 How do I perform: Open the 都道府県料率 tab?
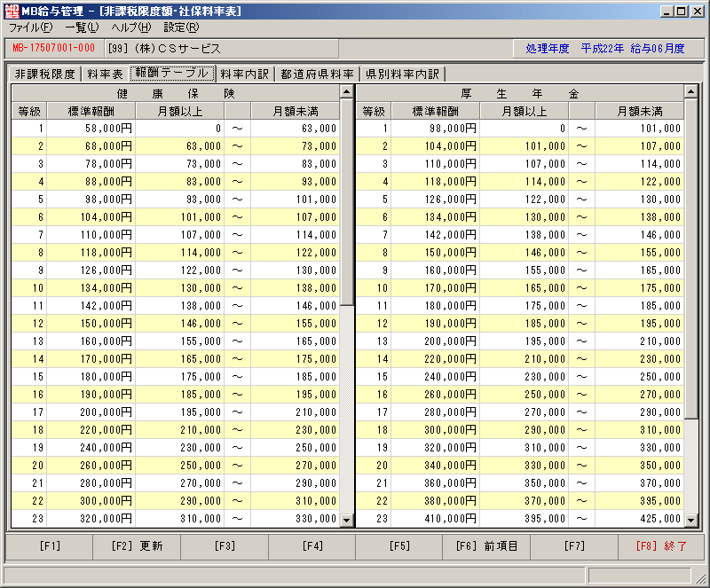(x=317, y=74)
